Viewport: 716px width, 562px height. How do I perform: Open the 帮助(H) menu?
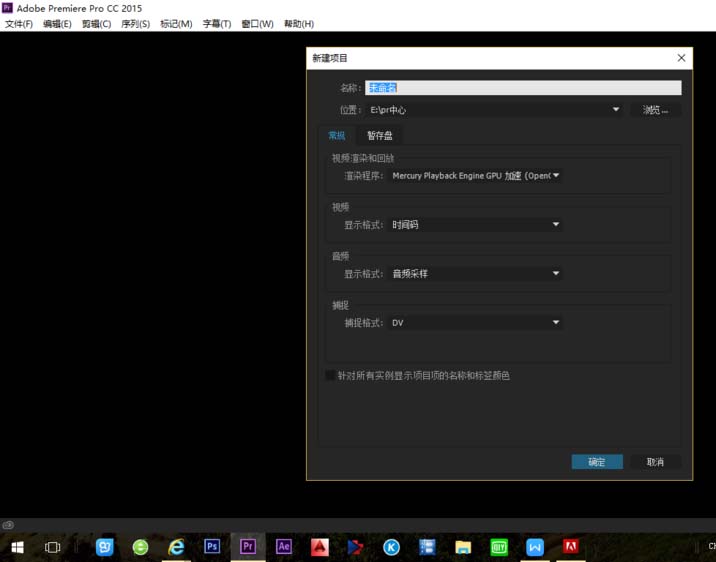pos(299,24)
